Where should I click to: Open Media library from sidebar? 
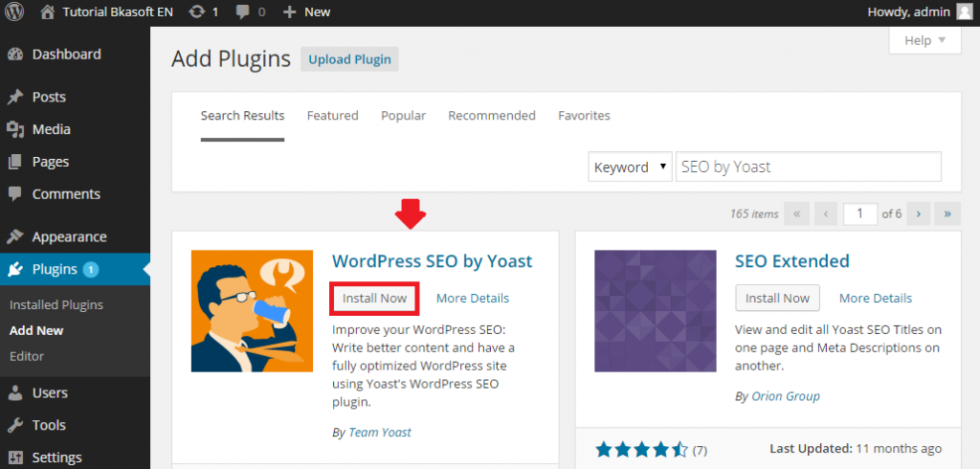[51, 129]
